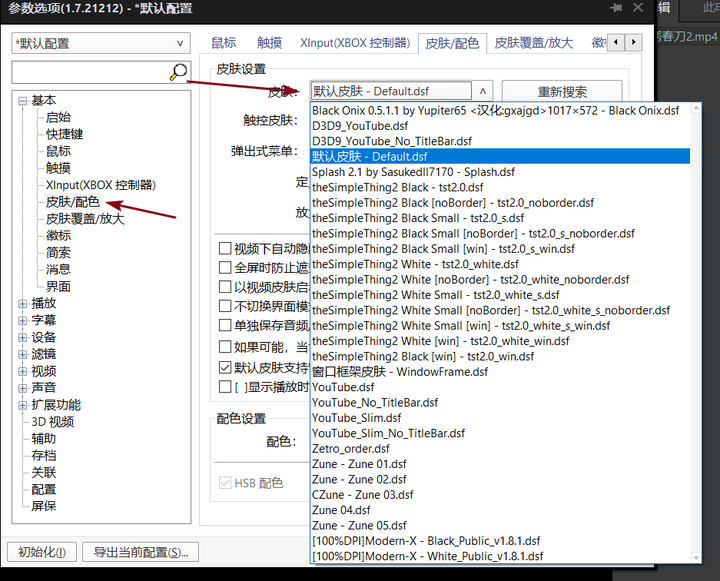Choose 窗口框架皮肤 - WindowFrame.dsf
This screenshot has height=581, width=720.
[x=501, y=372]
